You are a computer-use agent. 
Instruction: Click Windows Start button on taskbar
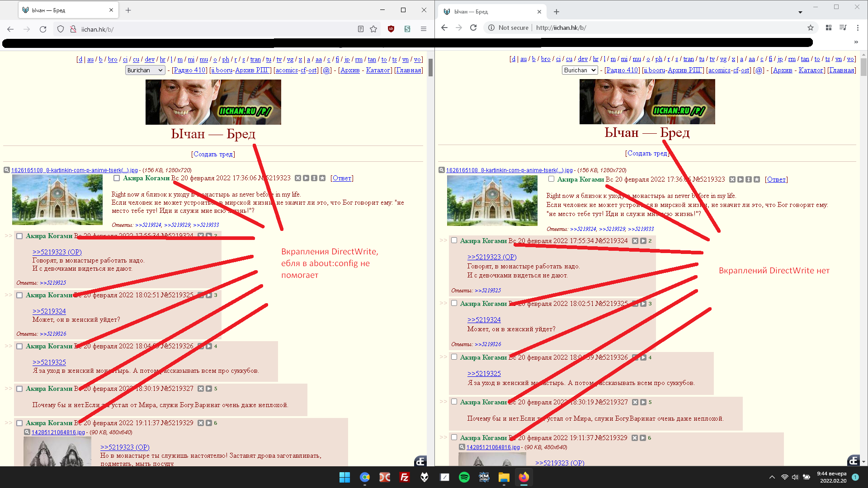pyautogui.click(x=344, y=477)
